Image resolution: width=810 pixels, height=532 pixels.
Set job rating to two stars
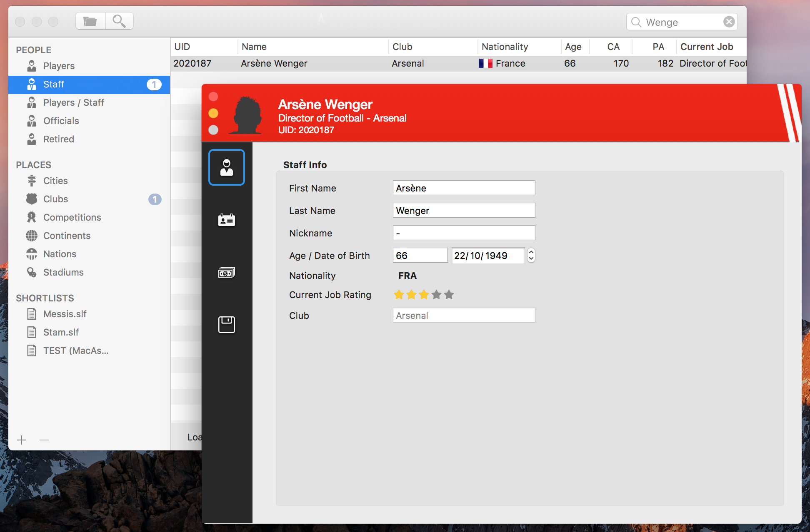[411, 295]
